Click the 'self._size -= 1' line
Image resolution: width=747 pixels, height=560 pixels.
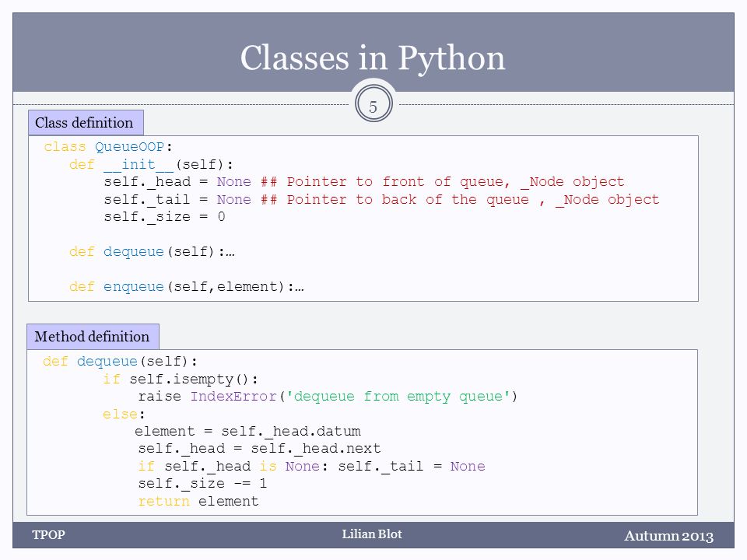[202, 484]
